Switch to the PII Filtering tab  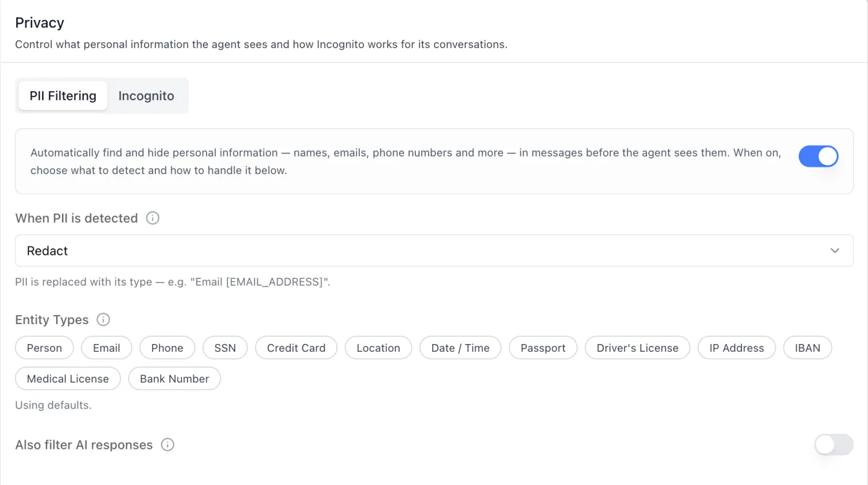[63, 96]
